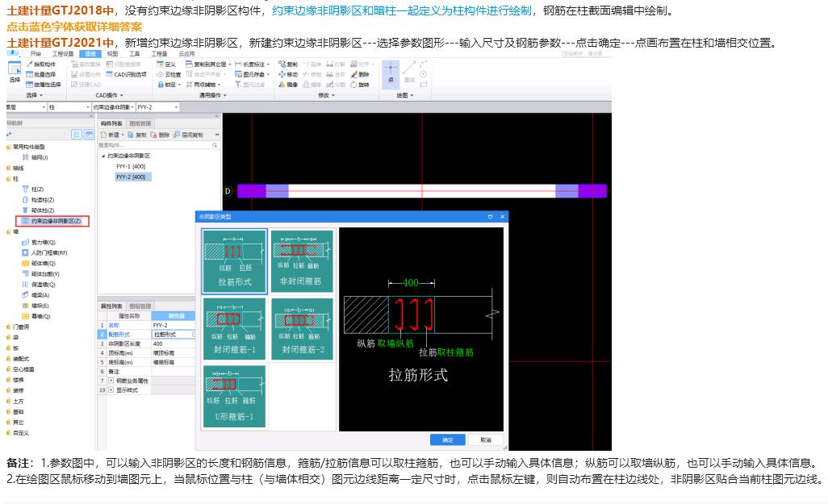Choose the 封闭箍筋-2 thumbnail

(x=302, y=329)
